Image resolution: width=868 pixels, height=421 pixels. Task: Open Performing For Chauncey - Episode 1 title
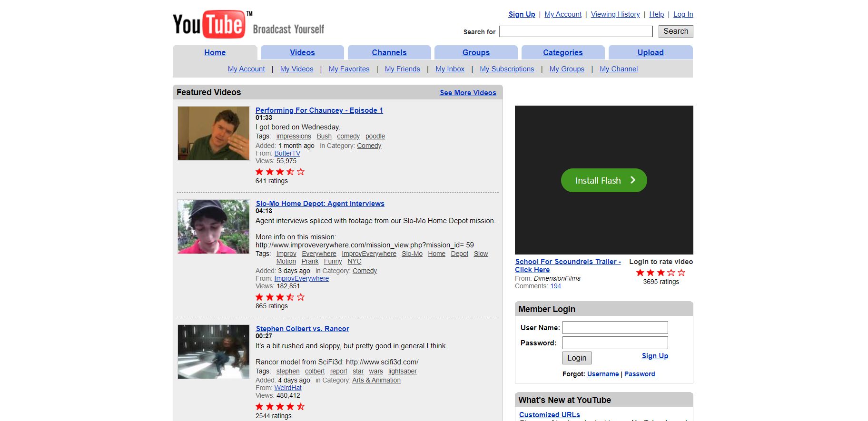point(319,110)
